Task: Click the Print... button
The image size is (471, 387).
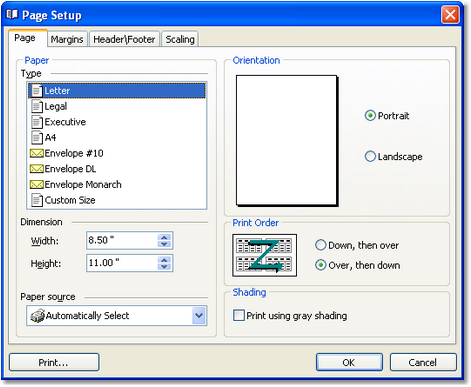Action: 54,362
